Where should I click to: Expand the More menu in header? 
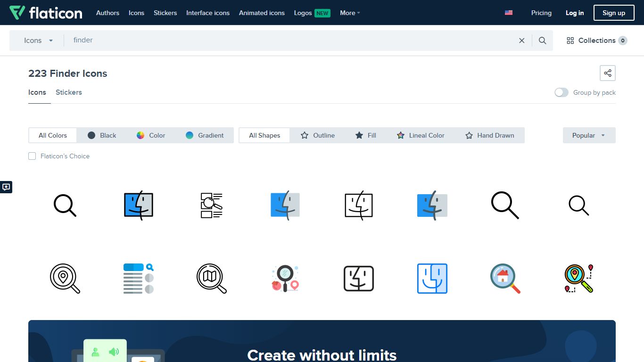click(x=350, y=13)
